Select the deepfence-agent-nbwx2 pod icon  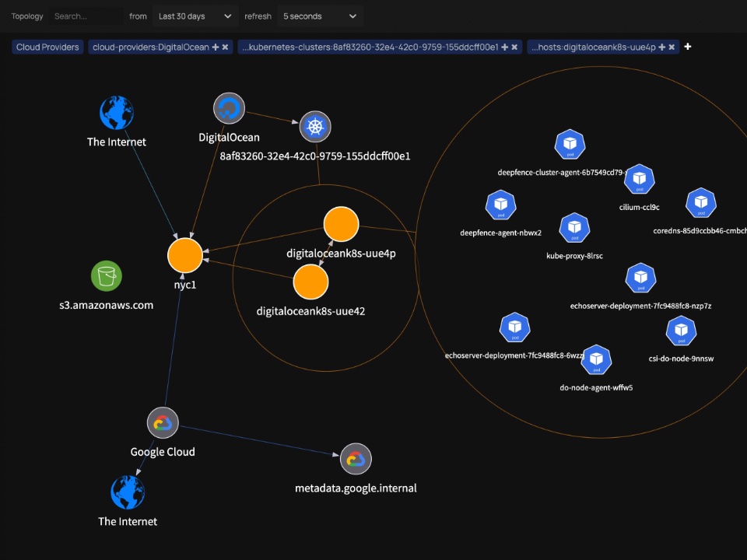[x=500, y=205]
